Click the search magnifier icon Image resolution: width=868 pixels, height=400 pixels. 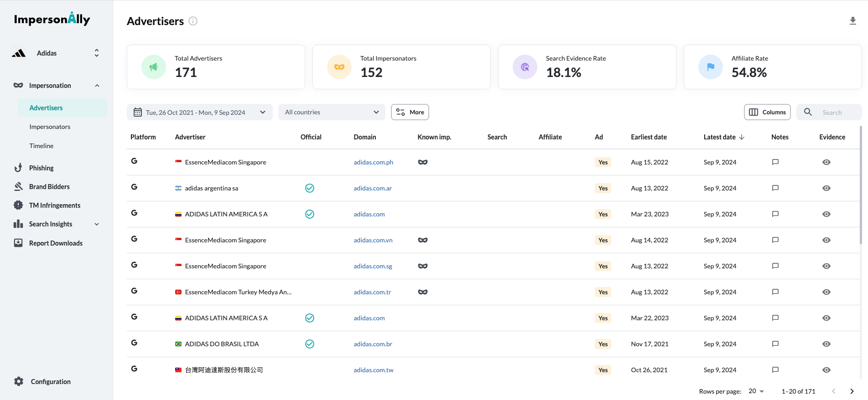point(808,112)
